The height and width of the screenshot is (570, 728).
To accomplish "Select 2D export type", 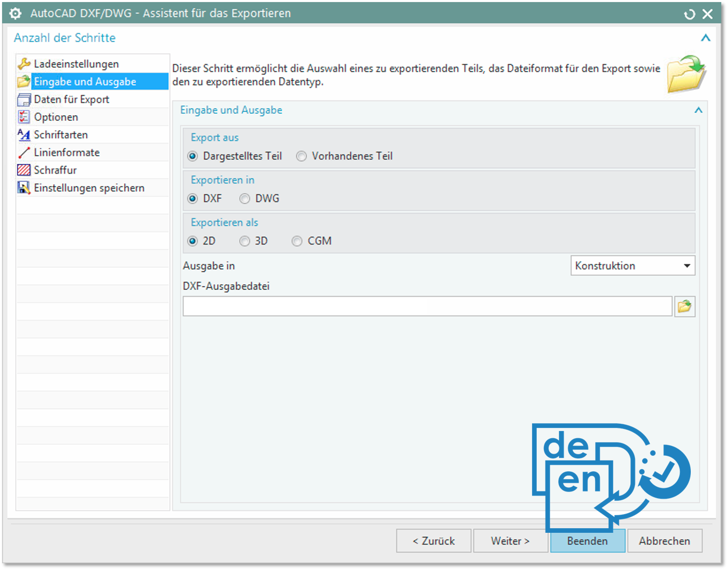I will coord(193,241).
